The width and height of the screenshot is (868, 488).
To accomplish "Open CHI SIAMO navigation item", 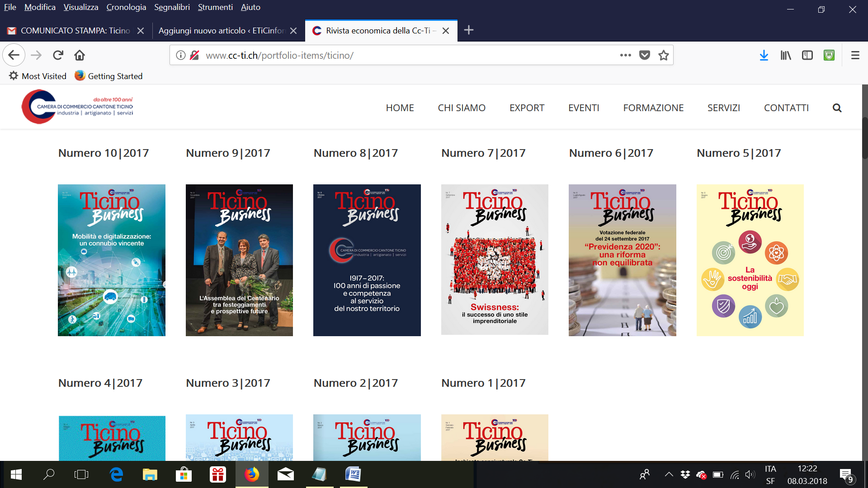I will coord(462,108).
